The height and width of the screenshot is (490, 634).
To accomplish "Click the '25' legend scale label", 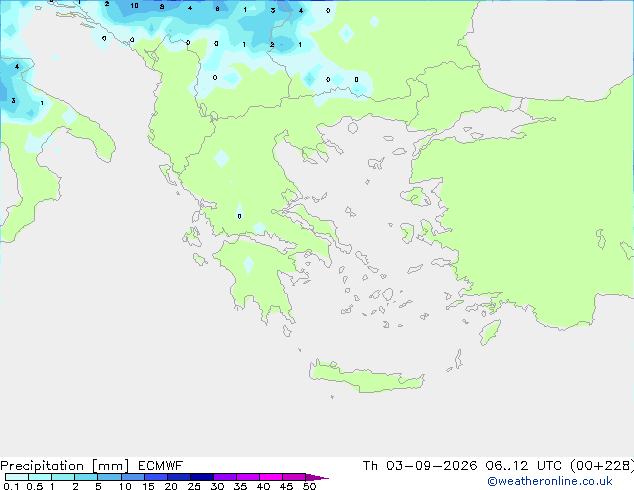I will [194, 486].
